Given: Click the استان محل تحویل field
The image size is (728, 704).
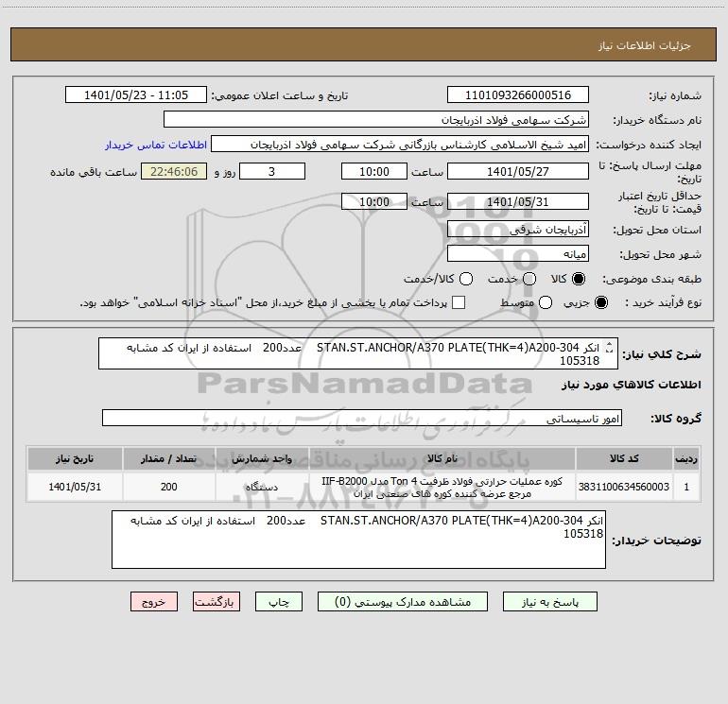Looking at the screenshot, I should click(518, 230).
